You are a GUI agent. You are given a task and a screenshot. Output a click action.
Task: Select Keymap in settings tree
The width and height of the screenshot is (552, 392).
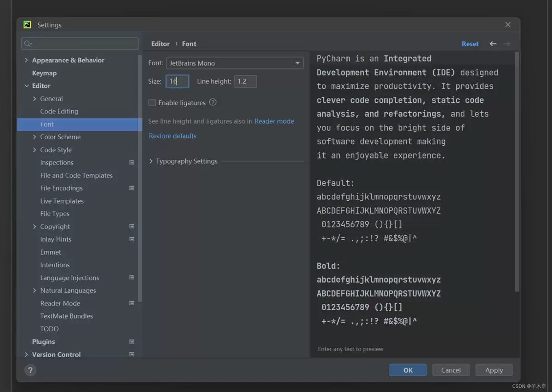click(x=44, y=73)
